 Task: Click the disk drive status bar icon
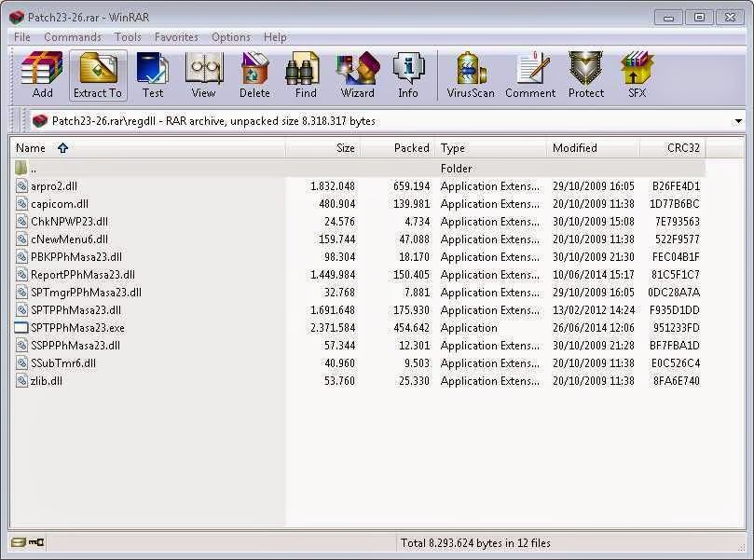point(19,542)
